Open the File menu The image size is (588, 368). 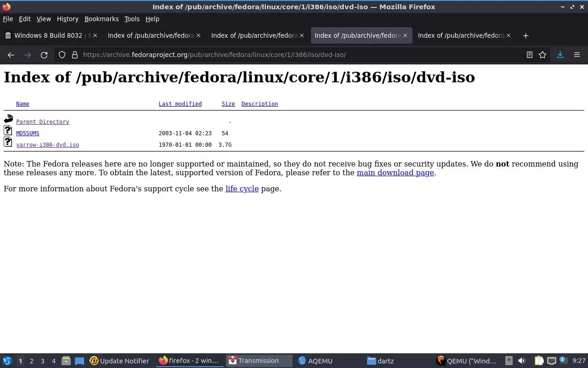[x=8, y=19]
